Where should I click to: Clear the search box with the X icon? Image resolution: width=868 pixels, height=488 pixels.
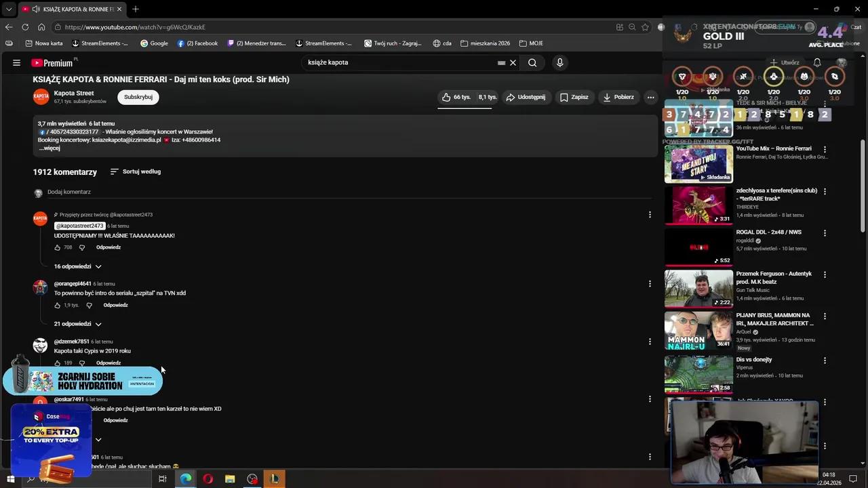click(x=513, y=62)
